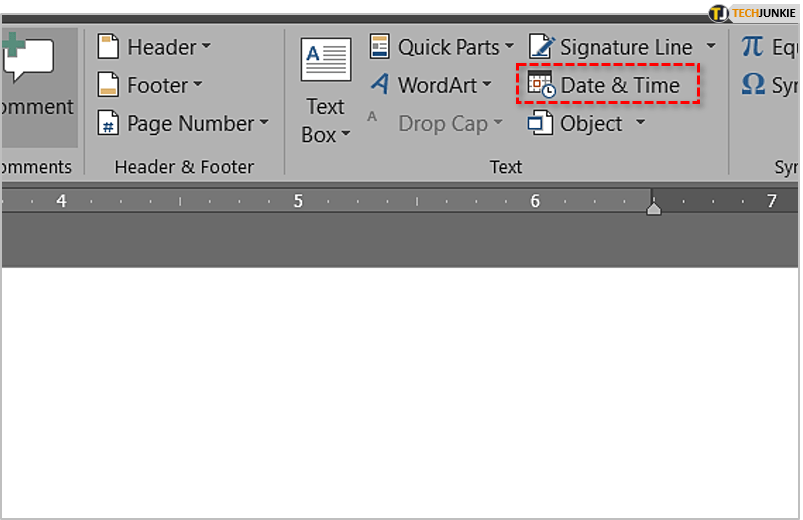Image resolution: width=803 pixels, height=520 pixels.
Task: Open the Quick Parts dropdown arrow
Action: coord(508,47)
